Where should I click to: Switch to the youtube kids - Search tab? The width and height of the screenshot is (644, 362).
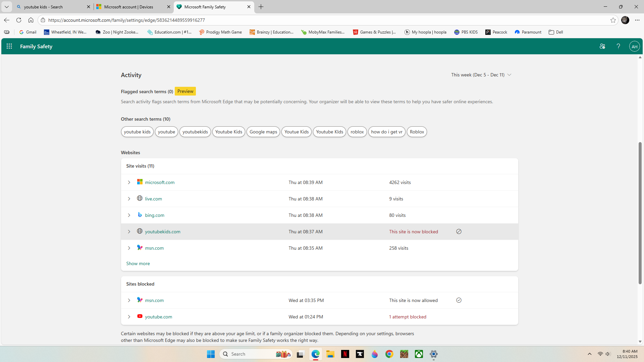50,7
